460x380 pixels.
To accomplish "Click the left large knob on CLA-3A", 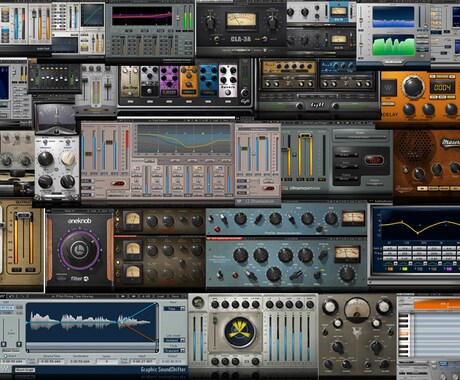I will point(210,23).
